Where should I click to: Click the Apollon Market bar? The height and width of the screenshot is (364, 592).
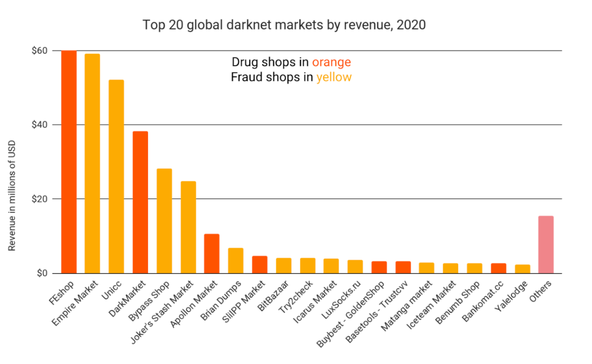(212, 254)
